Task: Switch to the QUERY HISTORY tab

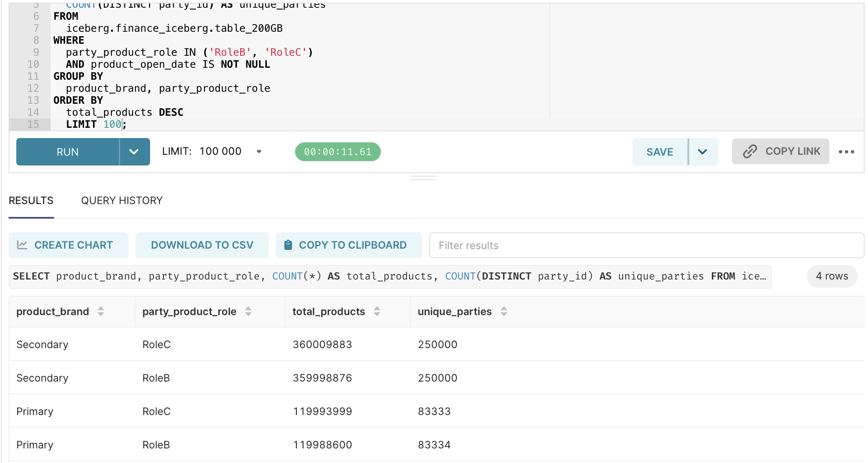Action: click(122, 201)
